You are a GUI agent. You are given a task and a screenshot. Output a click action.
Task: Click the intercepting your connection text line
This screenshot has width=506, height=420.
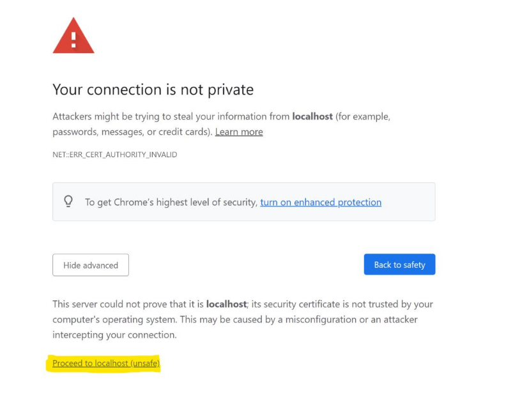click(114, 335)
